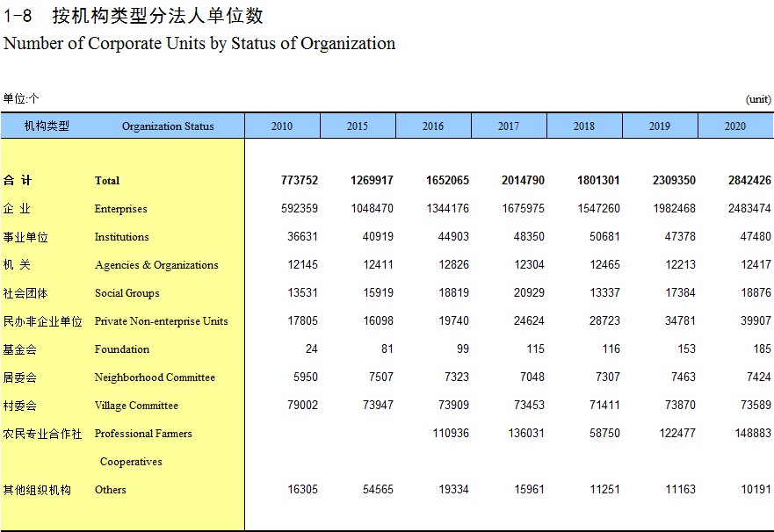Select Agencies value 12145
This screenshot has height=532, width=774.
(302, 265)
